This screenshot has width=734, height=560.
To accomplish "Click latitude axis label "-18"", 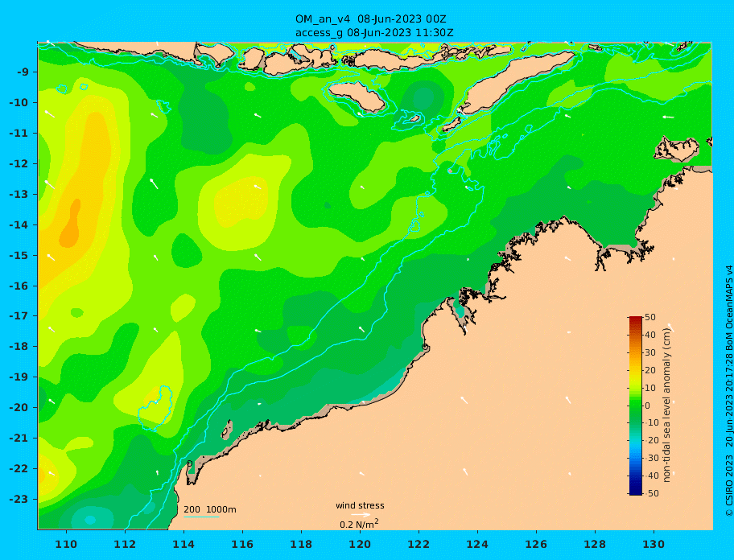I will click(x=20, y=346).
